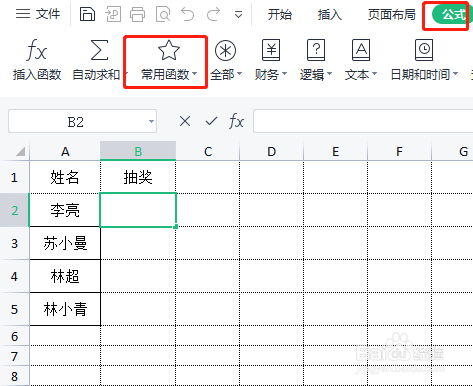Image resolution: width=473 pixels, height=386 pixels.
Task: Expand the 逻辑 dropdown arrow
Action: click(329, 73)
